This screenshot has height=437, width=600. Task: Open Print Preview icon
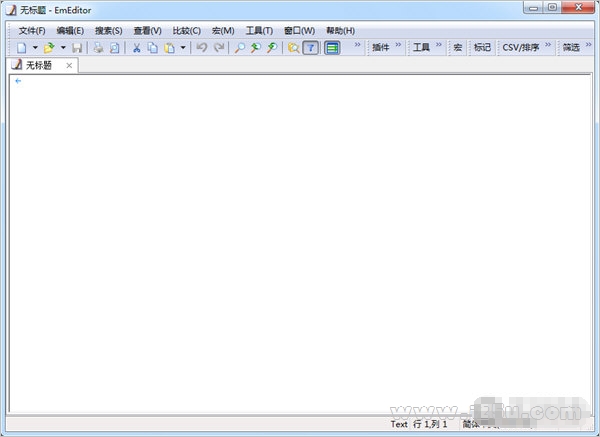(114, 48)
